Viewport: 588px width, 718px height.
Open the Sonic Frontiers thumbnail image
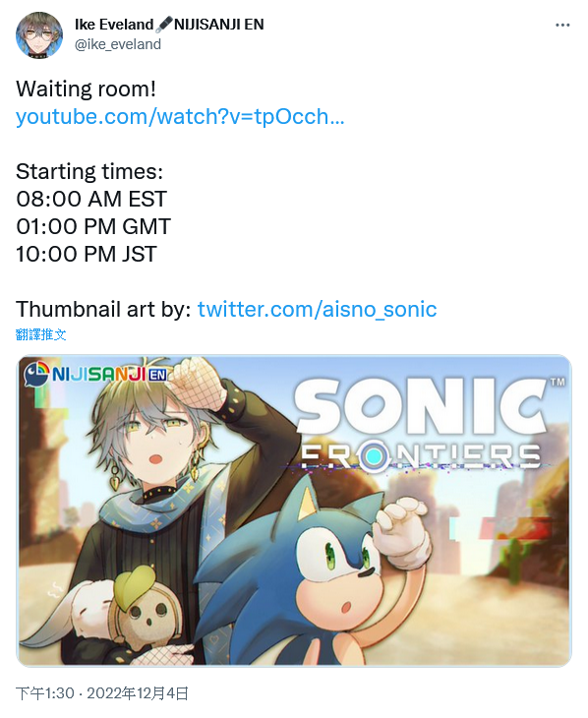(x=294, y=510)
